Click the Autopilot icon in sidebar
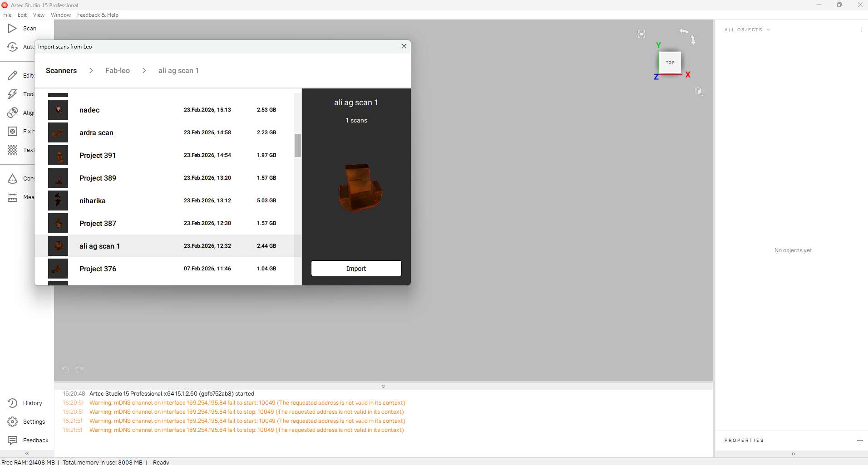The width and height of the screenshot is (868, 465). [12, 47]
